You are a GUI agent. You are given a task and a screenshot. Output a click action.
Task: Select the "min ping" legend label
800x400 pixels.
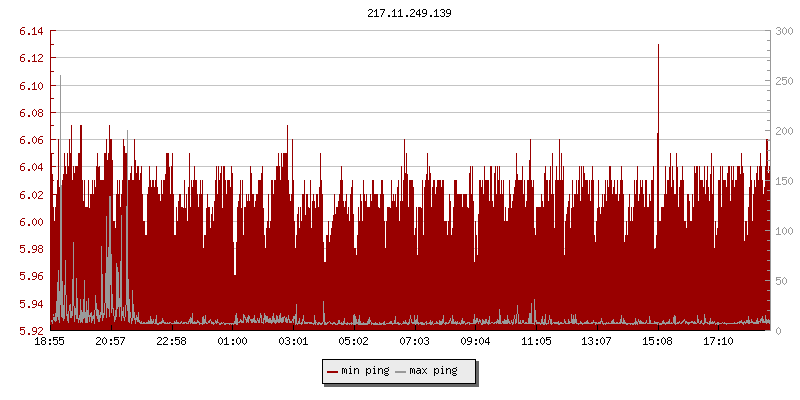pos(365,371)
